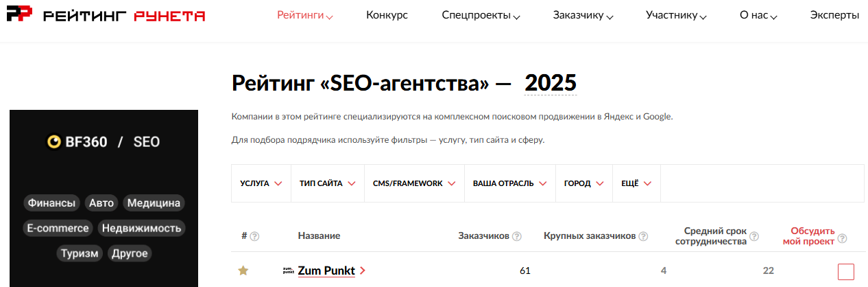This screenshot has height=287, width=868.
Task: Click the Рейтинг Рунета logo
Action: pos(106,15)
